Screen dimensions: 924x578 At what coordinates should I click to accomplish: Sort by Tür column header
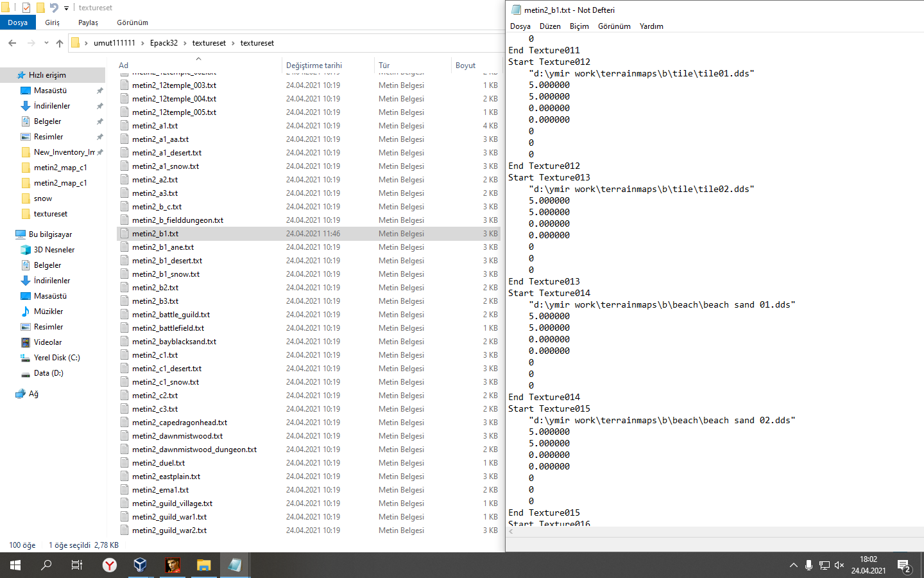(x=384, y=66)
